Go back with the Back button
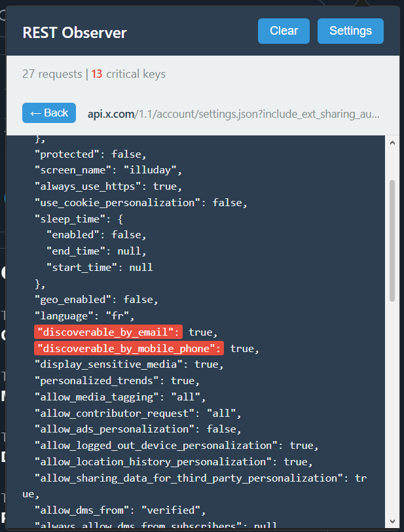 [x=49, y=113]
